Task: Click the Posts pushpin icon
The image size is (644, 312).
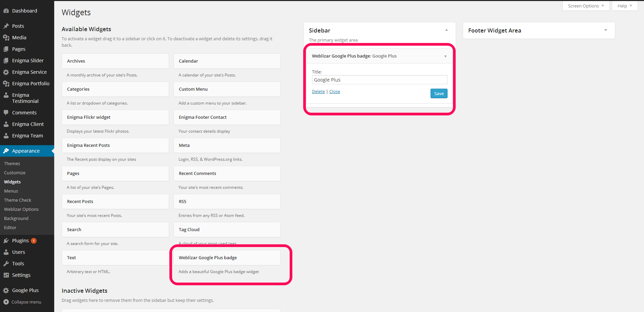Action: 6,26
